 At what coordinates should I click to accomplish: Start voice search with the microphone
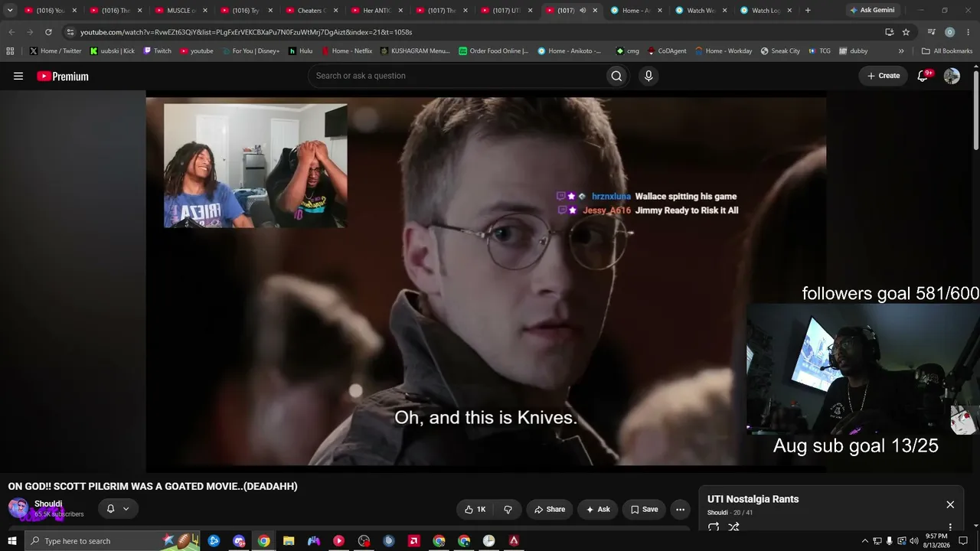tap(648, 76)
